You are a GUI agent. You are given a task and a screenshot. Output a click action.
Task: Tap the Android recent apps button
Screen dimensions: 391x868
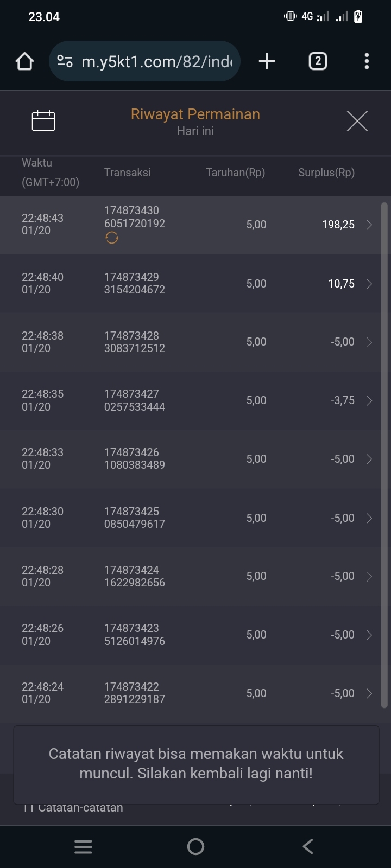(83, 847)
